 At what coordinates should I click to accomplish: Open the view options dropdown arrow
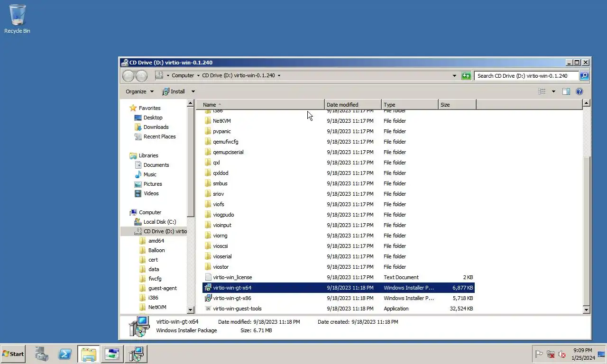point(553,91)
